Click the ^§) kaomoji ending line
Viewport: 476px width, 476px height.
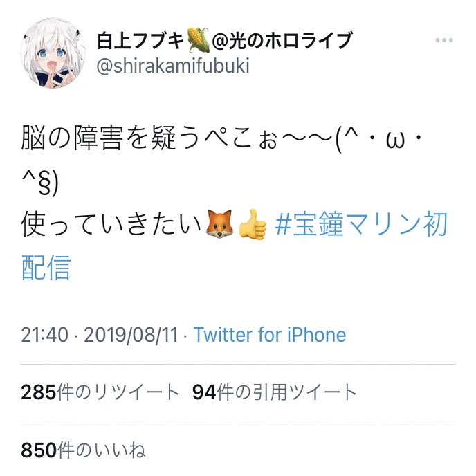[39, 183]
